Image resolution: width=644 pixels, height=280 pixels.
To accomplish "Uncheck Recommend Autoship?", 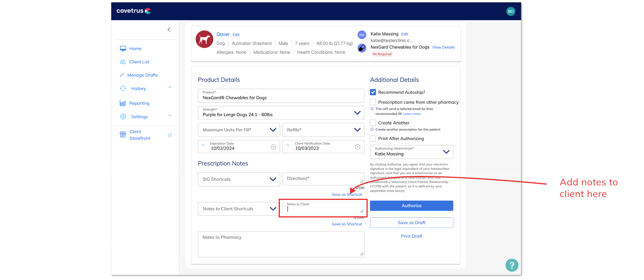I will (x=373, y=92).
